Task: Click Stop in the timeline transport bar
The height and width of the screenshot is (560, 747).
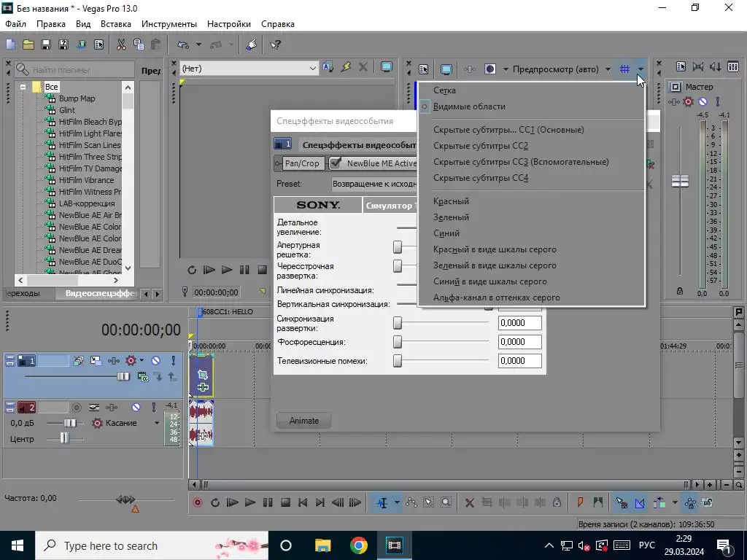Action: coord(285,502)
